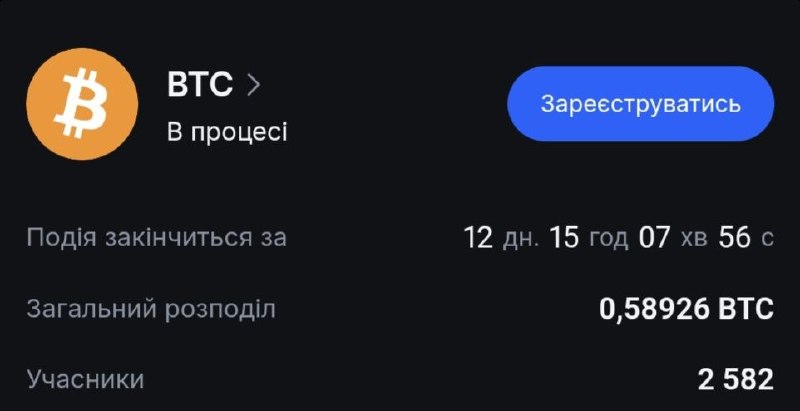This screenshot has height=411, width=800.
Task: Select the "Подія закінчиться за" label
Action: [157, 238]
